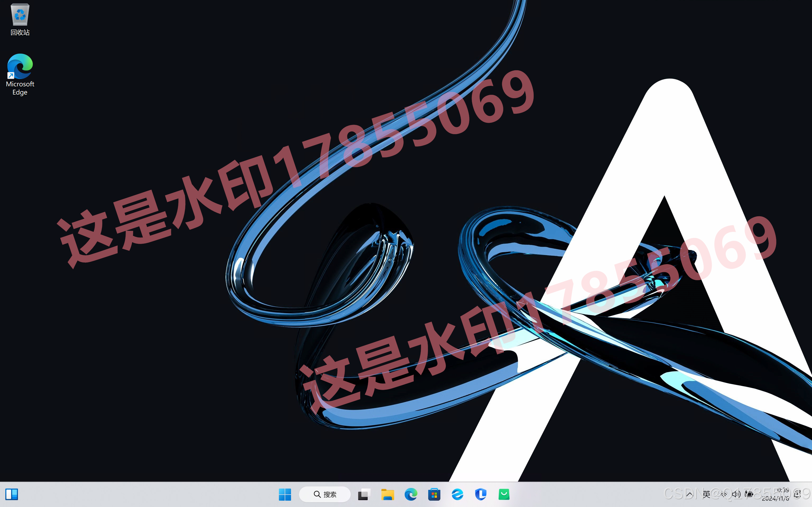Open the clock and date 2024/11/6

[x=776, y=494]
